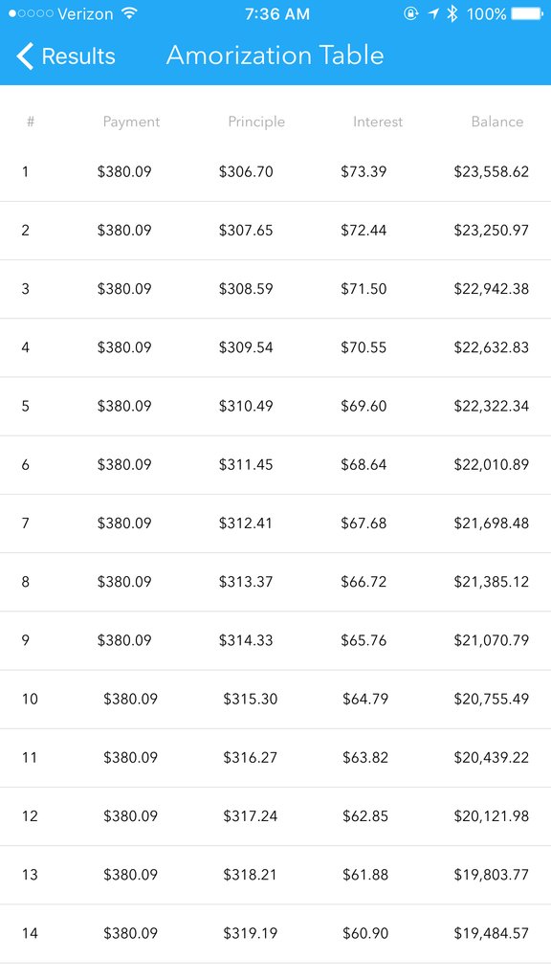
Task: Tap the Principle column header
Action: (x=256, y=122)
